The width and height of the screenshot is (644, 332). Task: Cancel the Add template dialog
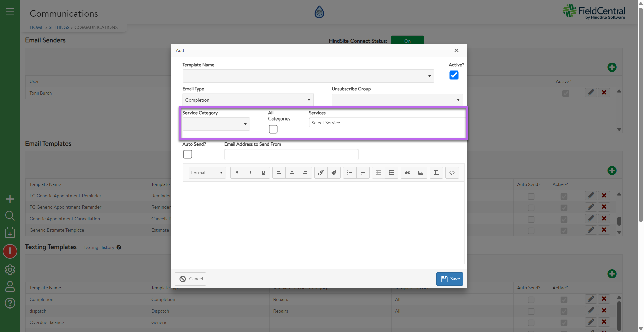(191, 279)
